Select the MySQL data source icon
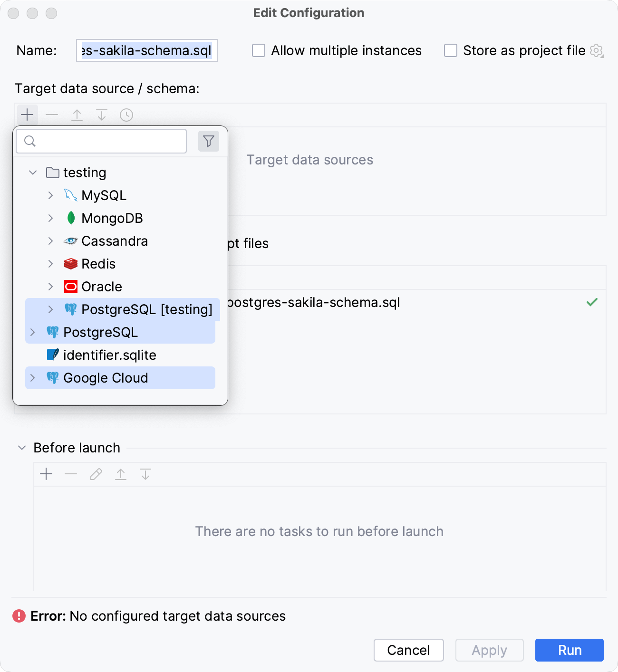The width and height of the screenshot is (618, 672). (x=70, y=195)
